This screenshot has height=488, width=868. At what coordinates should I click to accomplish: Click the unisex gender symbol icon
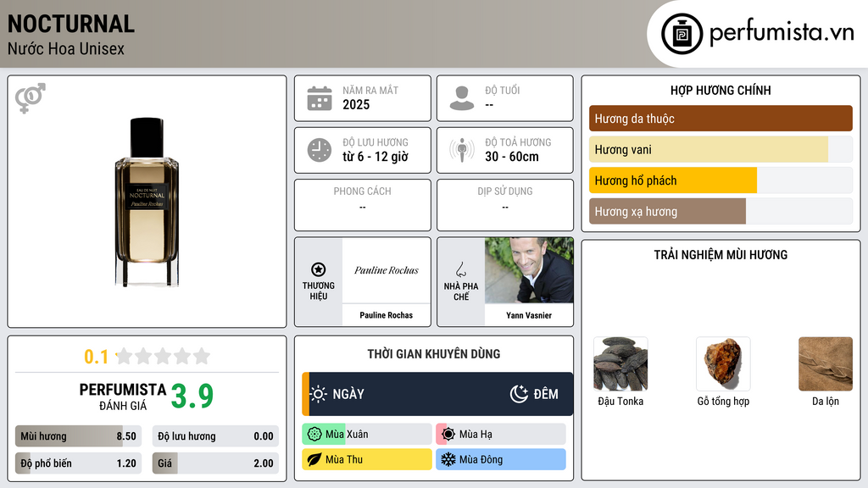31,98
